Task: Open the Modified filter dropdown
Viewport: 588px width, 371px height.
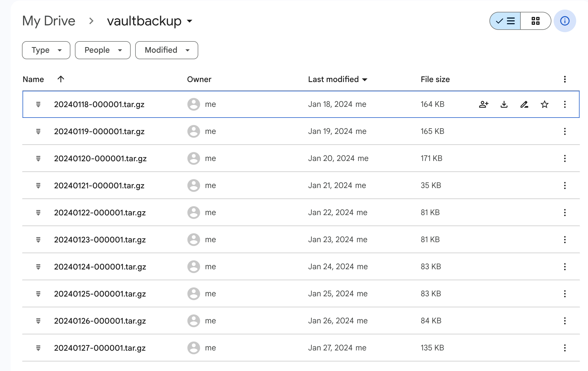Action: 167,50
